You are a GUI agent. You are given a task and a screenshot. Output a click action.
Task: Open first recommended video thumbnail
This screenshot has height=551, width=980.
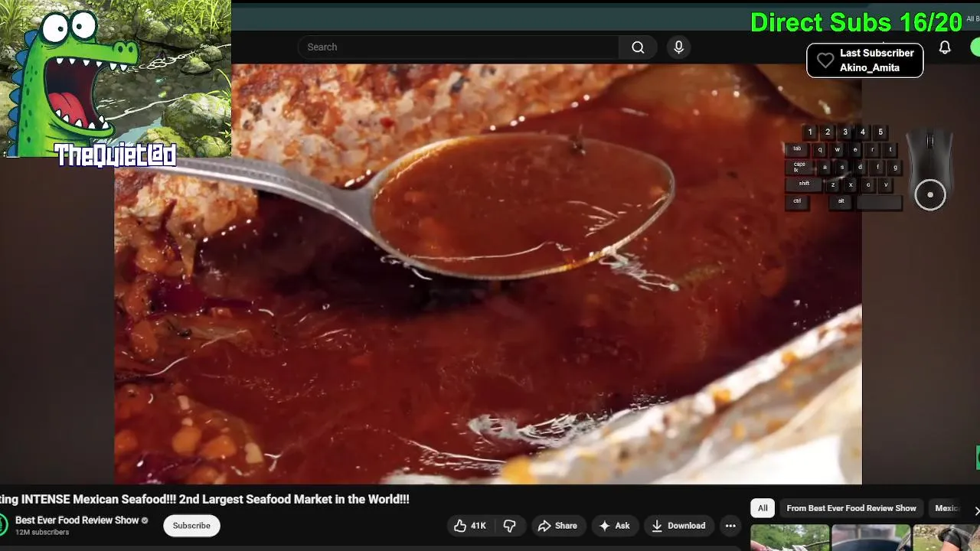[x=789, y=537]
